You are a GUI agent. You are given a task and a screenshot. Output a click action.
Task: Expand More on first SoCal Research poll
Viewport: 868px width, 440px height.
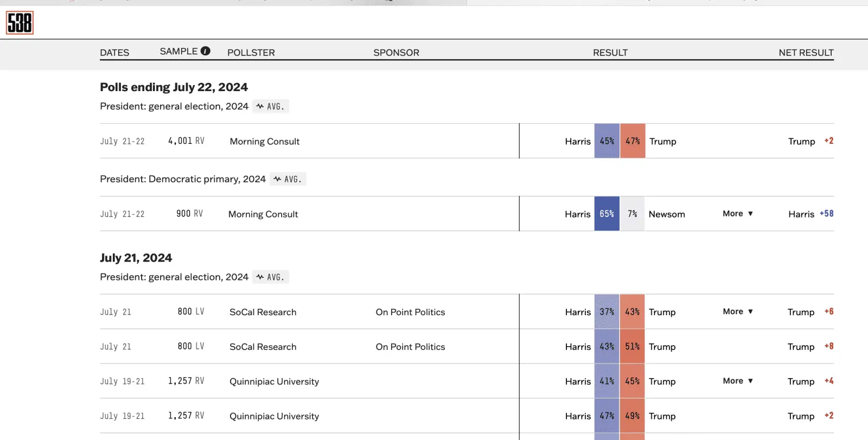(x=738, y=311)
